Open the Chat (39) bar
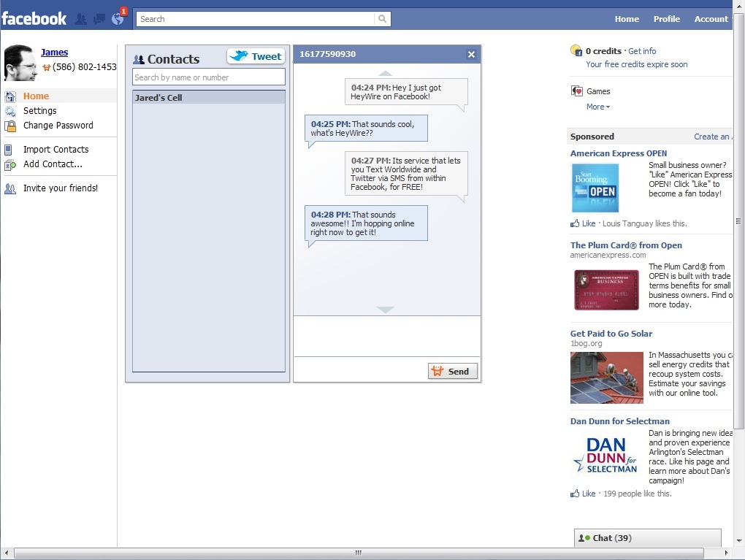745x560 pixels. tap(648, 538)
